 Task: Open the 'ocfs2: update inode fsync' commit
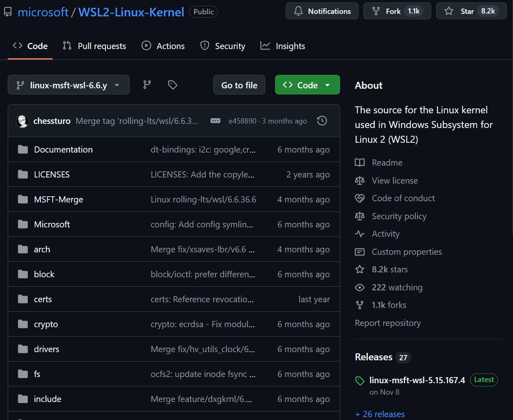click(x=203, y=374)
